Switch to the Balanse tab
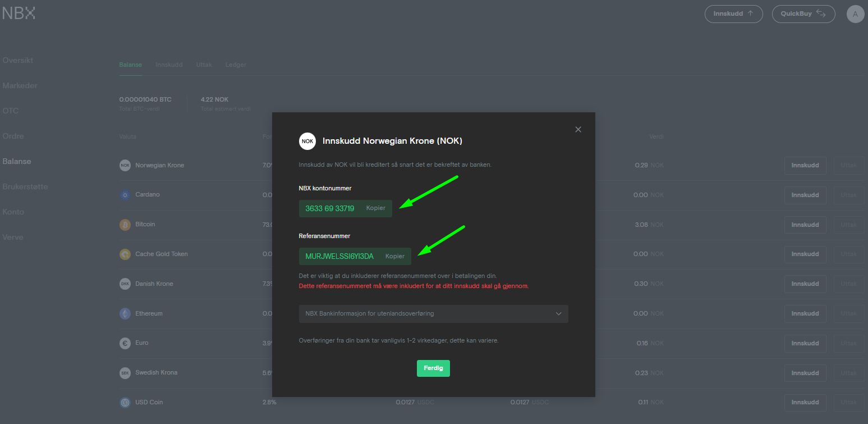Screen dimensions: 868x424 pyautogui.click(x=131, y=65)
